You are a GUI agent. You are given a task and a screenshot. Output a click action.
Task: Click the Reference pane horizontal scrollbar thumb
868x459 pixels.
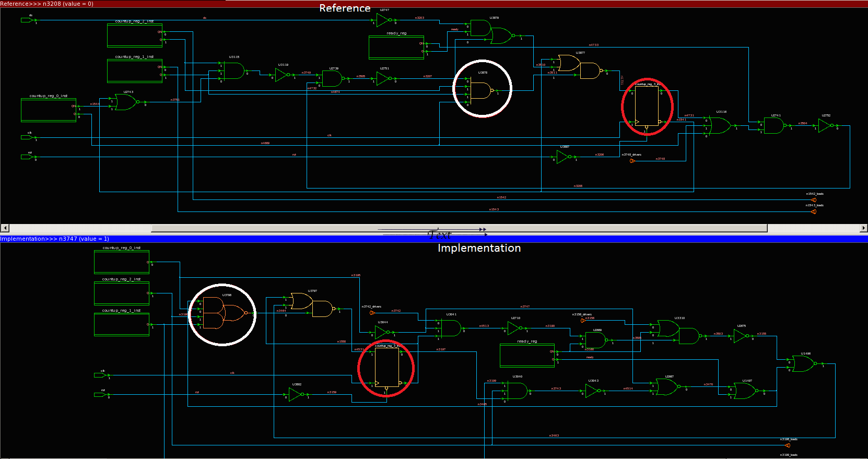(459, 228)
